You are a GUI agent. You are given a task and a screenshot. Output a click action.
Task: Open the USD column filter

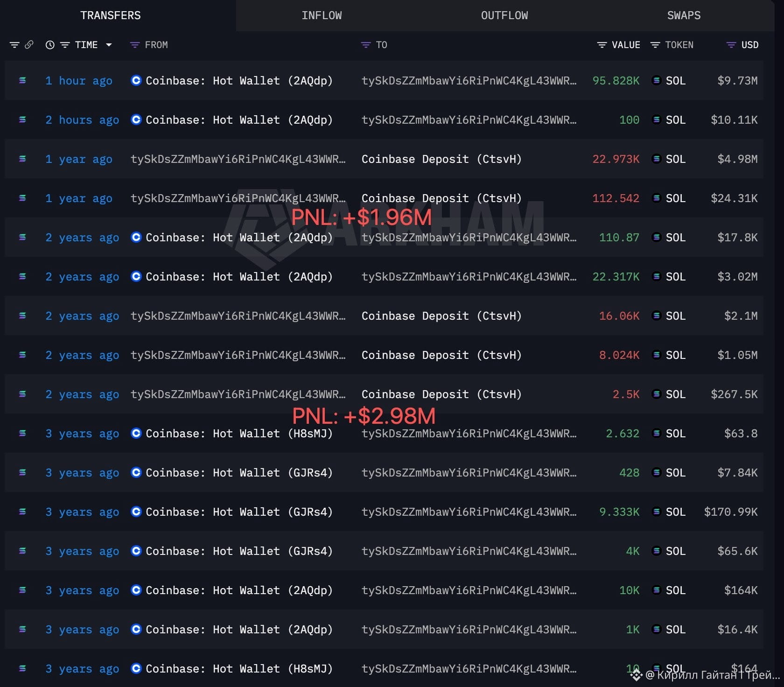tap(731, 45)
